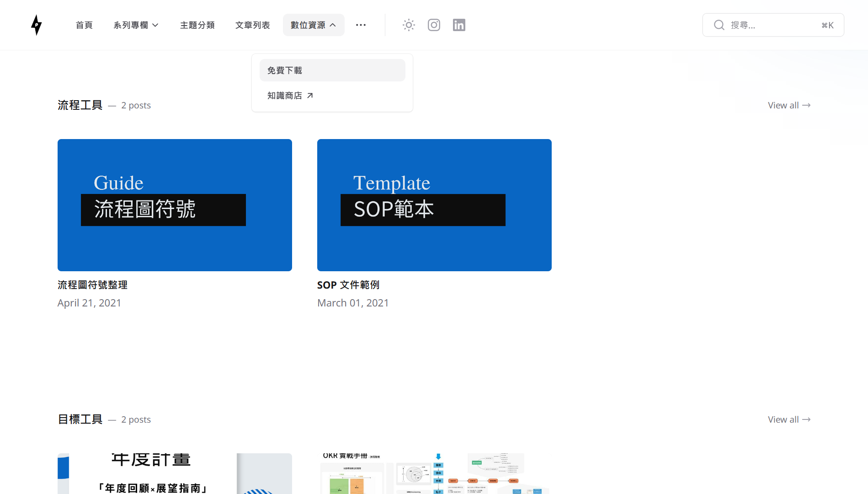Open the OKR 實戰手冊 post thumbnail
868x494 pixels.
point(434,473)
